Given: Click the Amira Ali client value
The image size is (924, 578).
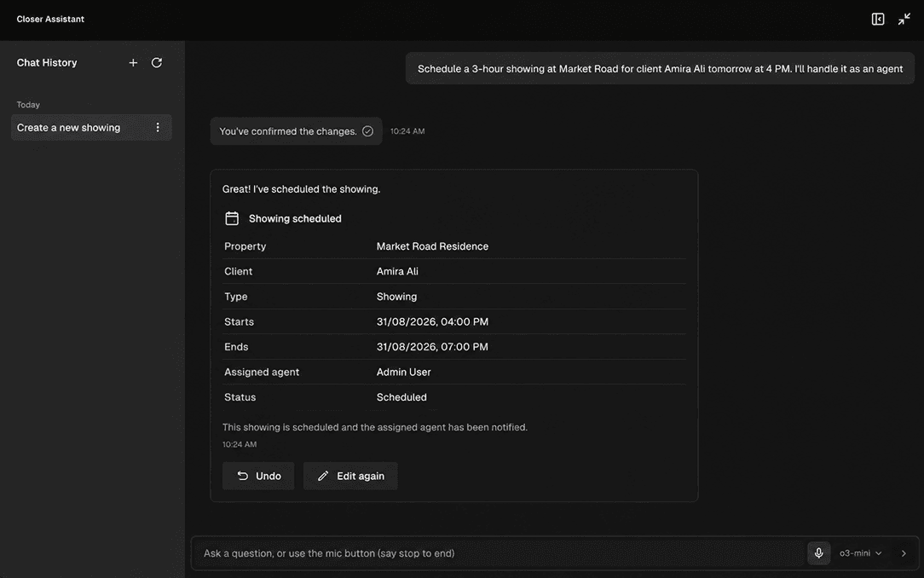Looking at the screenshot, I should tap(397, 271).
